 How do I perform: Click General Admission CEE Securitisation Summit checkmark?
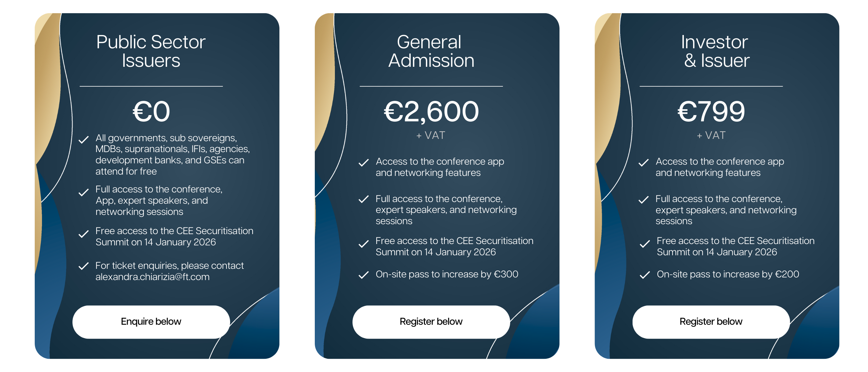tap(364, 244)
